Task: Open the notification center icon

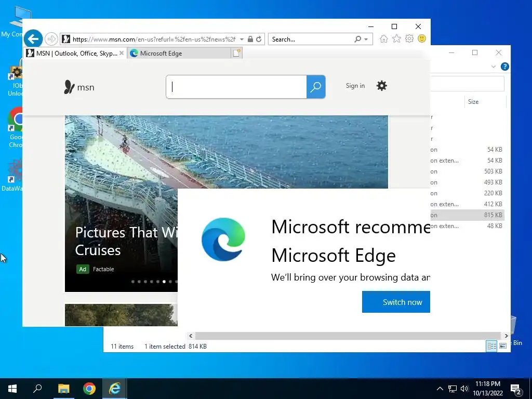Action: coord(516,389)
